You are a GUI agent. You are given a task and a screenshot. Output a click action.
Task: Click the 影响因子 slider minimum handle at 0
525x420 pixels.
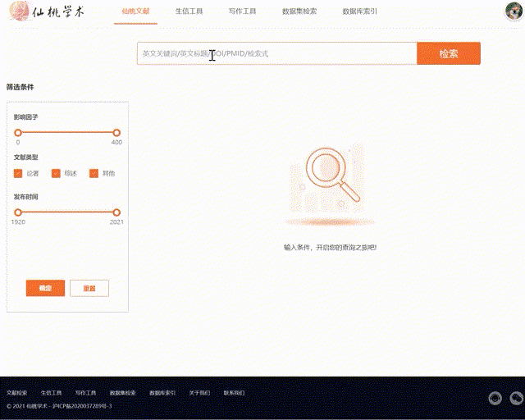click(18, 133)
